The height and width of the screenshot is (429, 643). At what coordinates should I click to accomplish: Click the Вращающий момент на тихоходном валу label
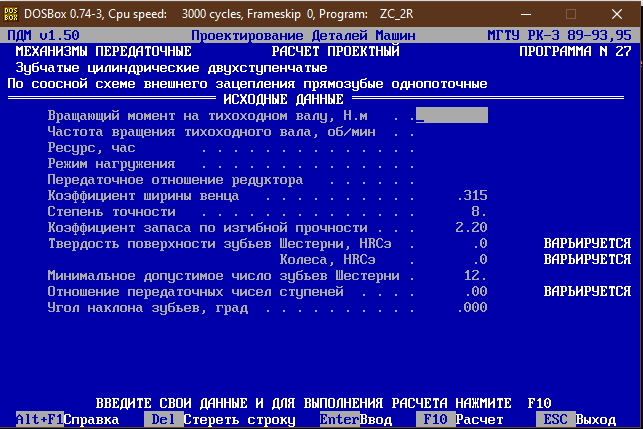(x=207, y=116)
